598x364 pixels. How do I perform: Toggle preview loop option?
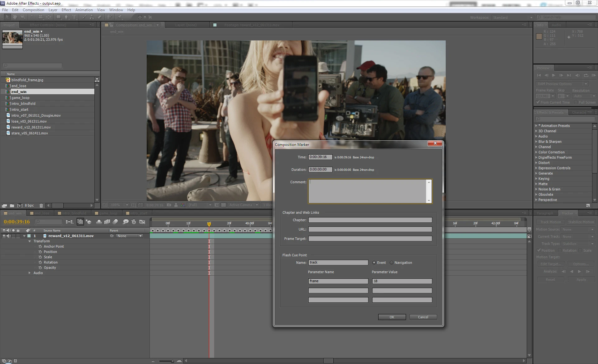coord(586,75)
